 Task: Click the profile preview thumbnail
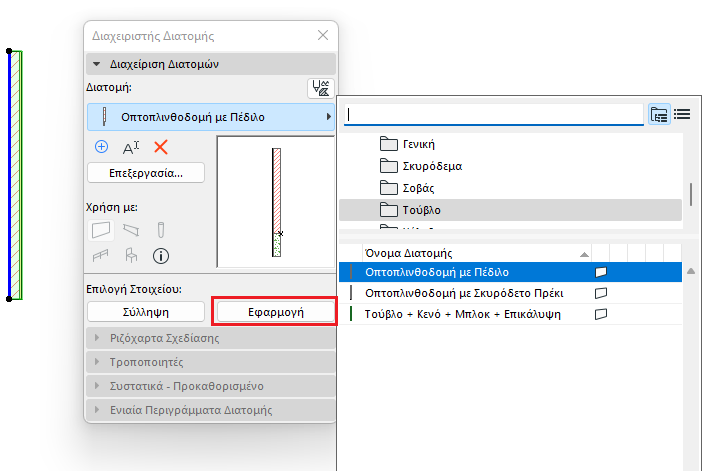point(275,202)
